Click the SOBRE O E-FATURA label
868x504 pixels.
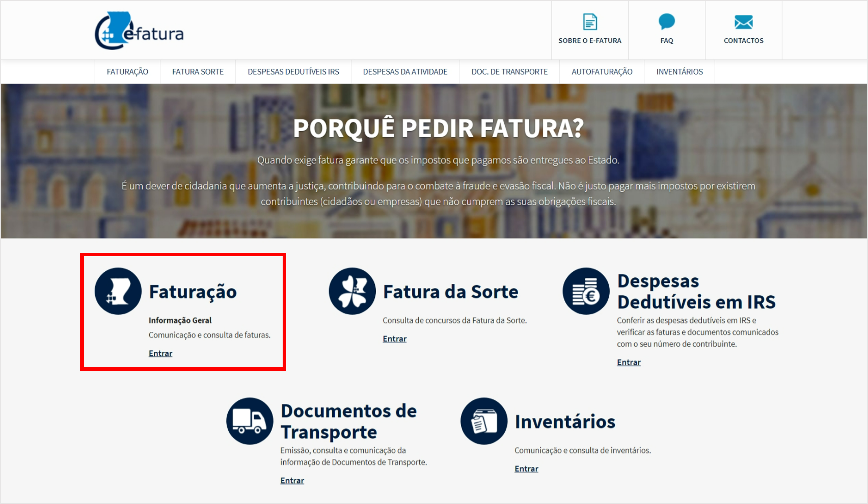pyautogui.click(x=590, y=41)
